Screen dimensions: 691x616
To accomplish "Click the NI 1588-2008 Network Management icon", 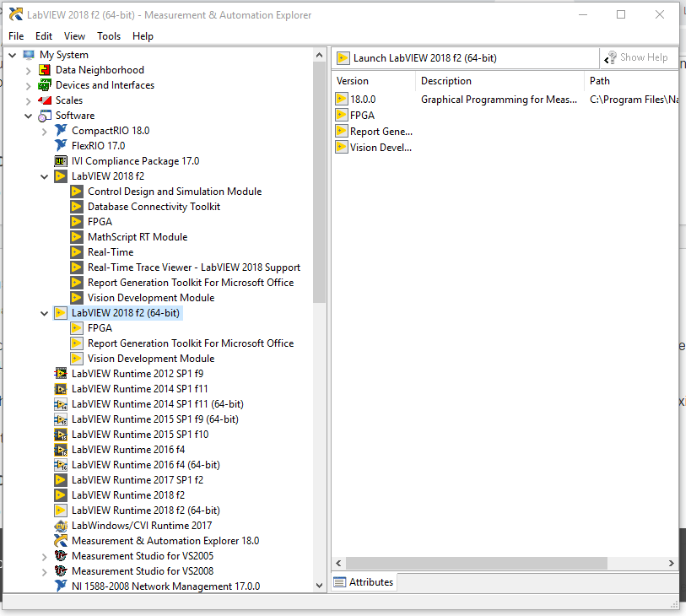I will (61, 586).
